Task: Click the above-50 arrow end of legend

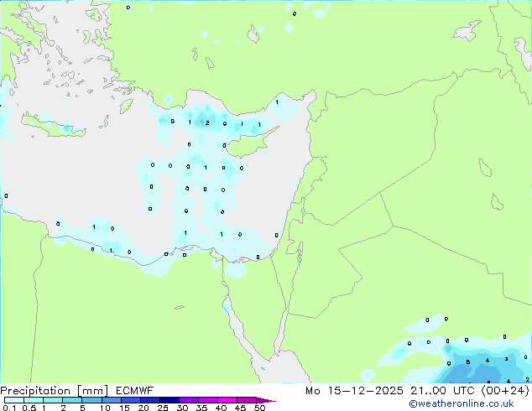Action: pos(266,400)
